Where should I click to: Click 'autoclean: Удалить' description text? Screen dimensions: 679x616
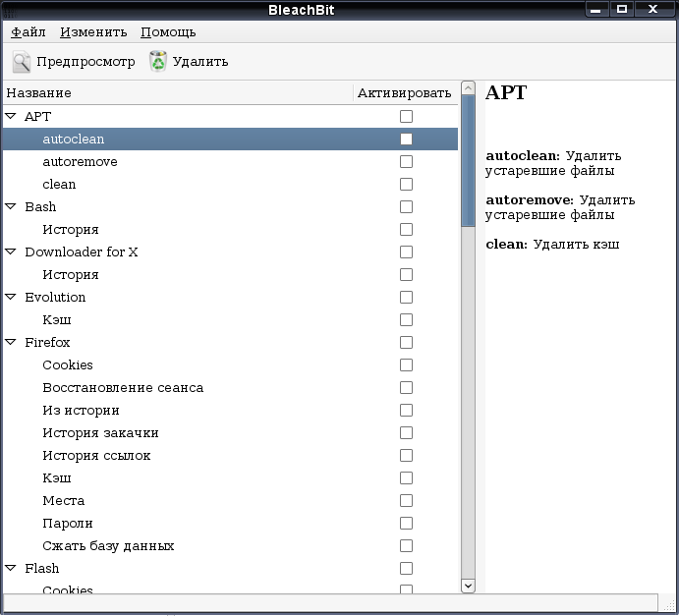pos(554,156)
